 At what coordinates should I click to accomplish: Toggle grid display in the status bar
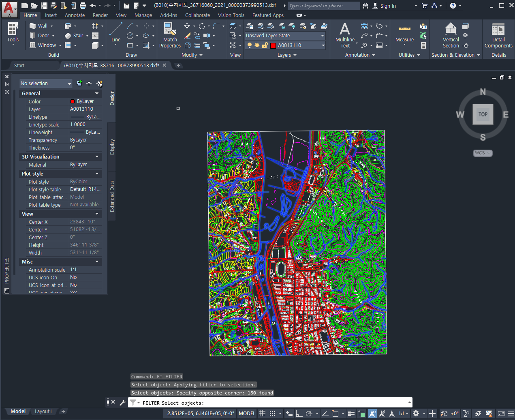pyautogui.click(x=261, y=414)
